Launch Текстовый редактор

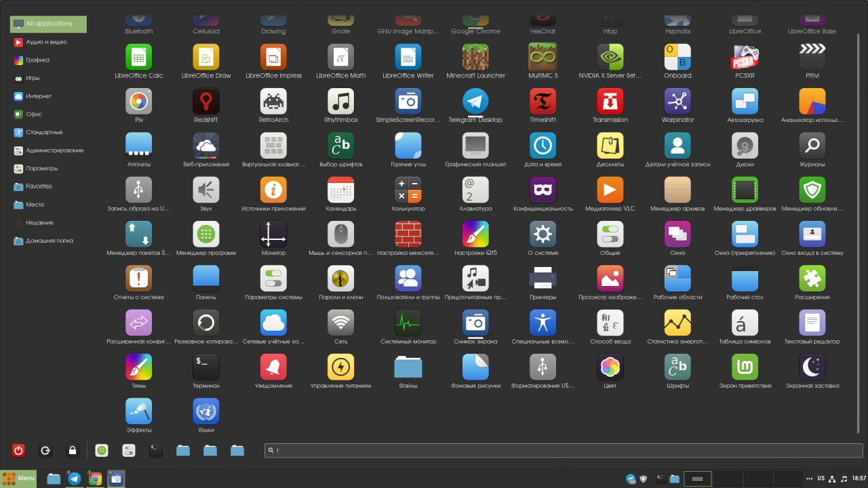click(812, 323)
